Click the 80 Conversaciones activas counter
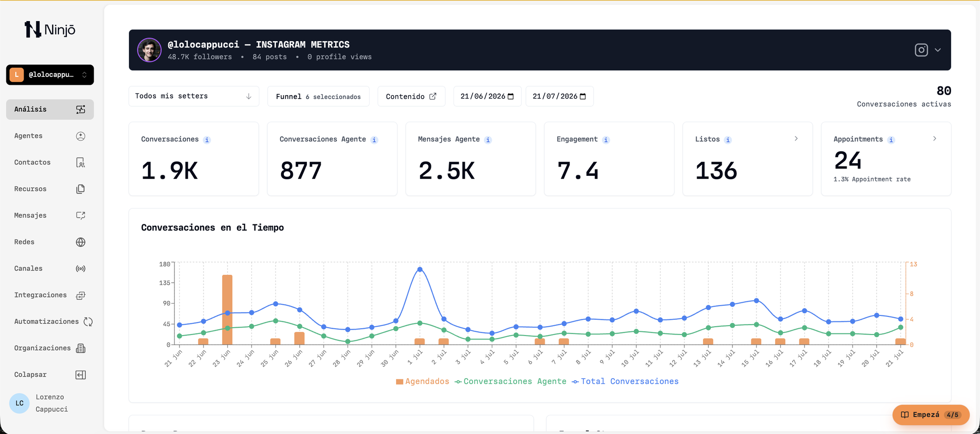Viewport: 980px width, 434px height. pos(904,96)
